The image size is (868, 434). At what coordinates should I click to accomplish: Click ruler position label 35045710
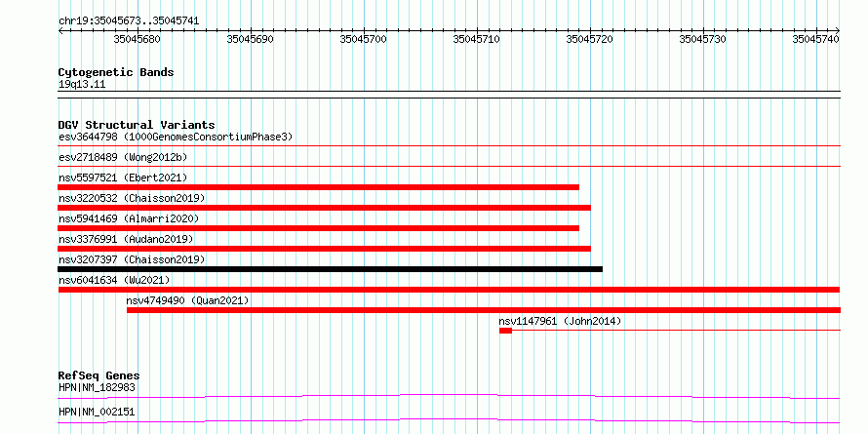pos(477,39)
